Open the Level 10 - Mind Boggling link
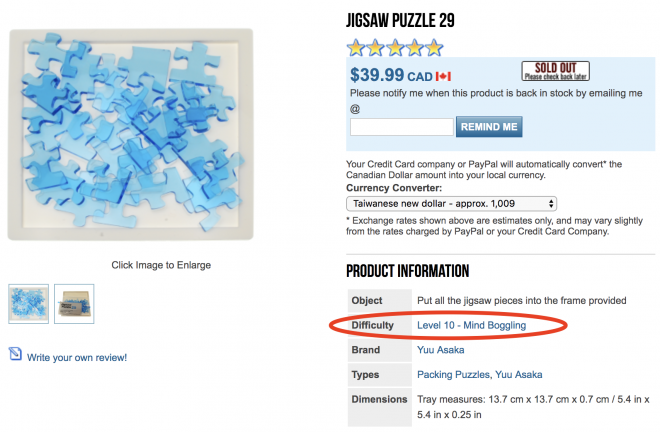Viewport: 660px width, 432px height. pos(471,325)
